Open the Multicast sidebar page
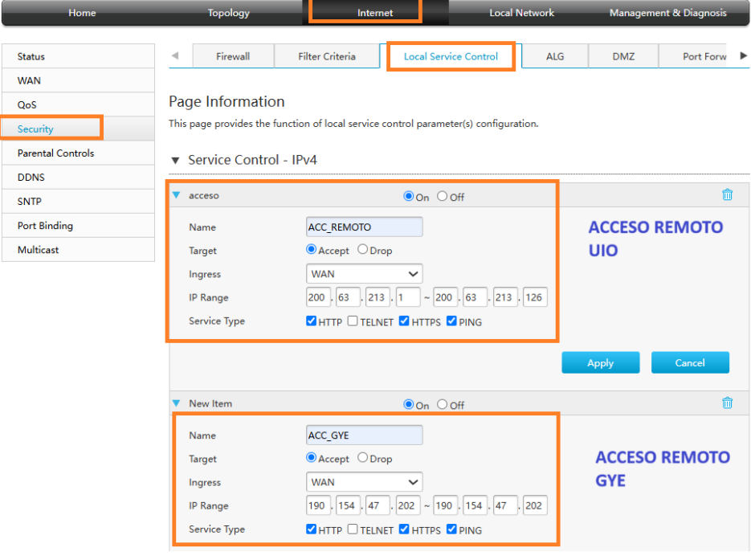This screenshot has width=751, height=560. (39, 249)
